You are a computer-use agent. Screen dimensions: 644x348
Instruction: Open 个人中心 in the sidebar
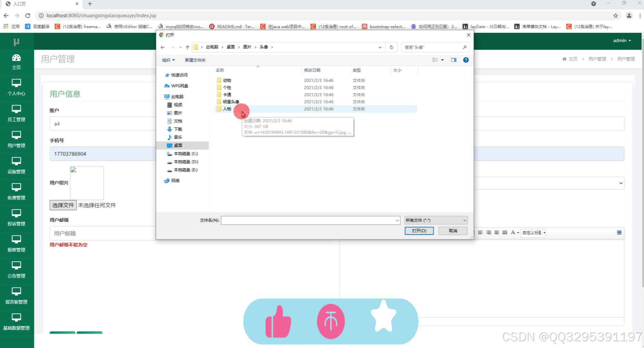[x=16, y=87]
